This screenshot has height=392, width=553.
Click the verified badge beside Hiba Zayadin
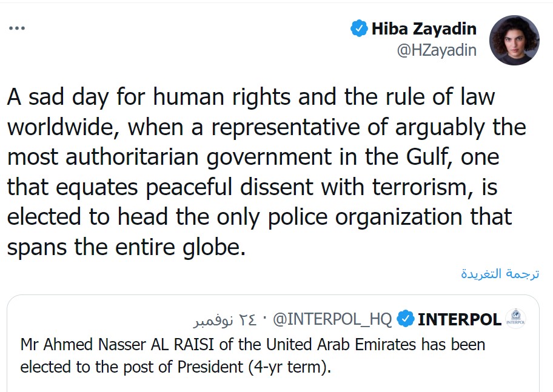click(359, 28)
